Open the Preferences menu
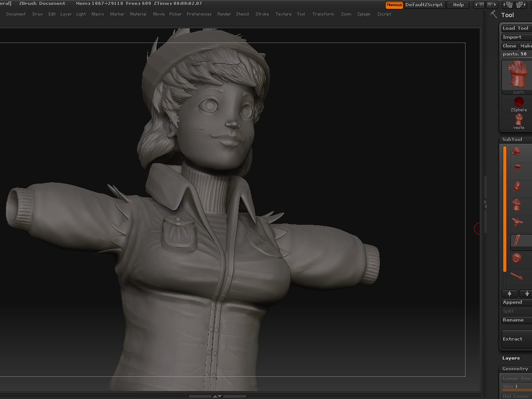532x399 pixels. [199, 14]
